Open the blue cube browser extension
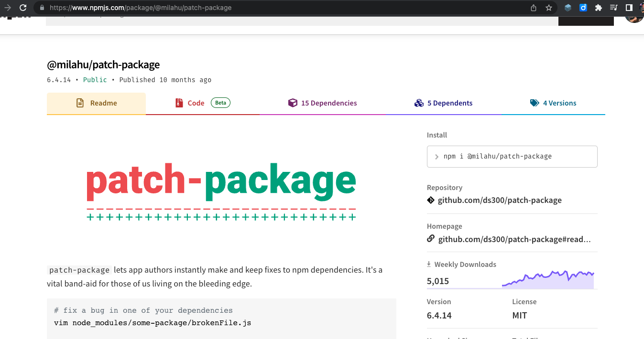 568,8
